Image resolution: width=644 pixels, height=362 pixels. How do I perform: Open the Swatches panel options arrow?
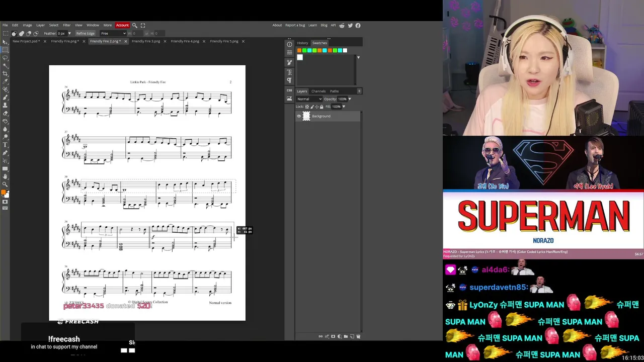point(358,57)
